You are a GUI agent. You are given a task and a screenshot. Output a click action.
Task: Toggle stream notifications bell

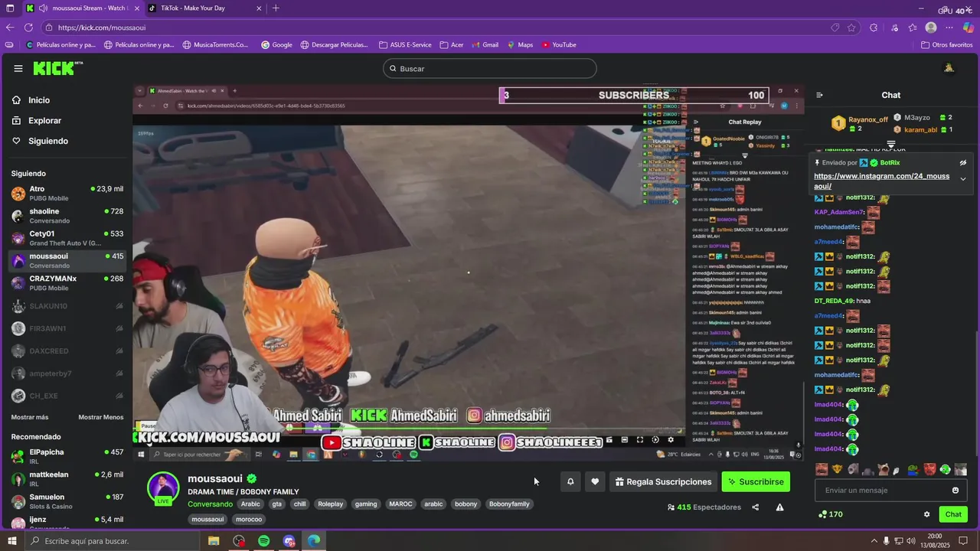(x=570, y=481)
